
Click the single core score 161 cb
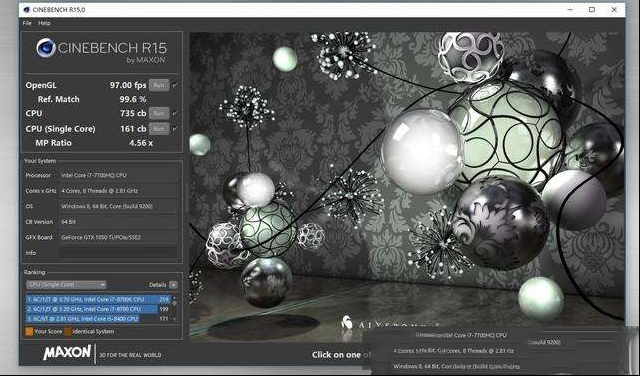[133, 129]
